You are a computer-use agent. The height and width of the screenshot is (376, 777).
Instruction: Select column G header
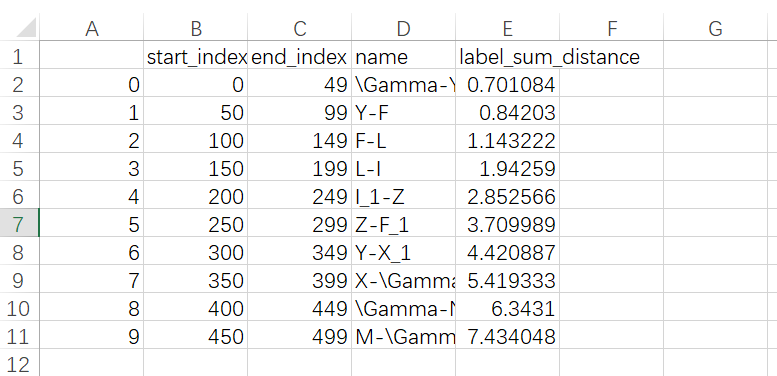click(715, 27)
